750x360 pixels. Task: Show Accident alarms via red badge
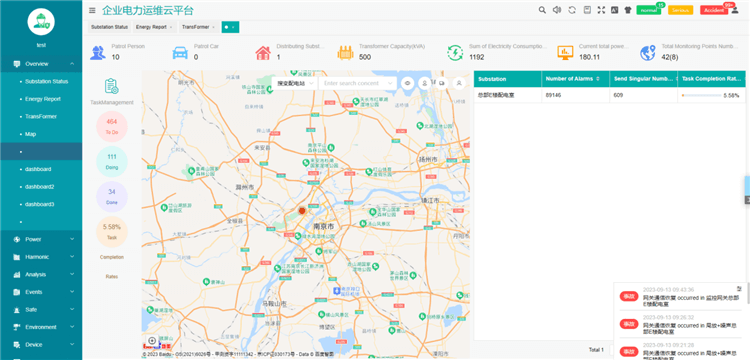pos(714,10)
